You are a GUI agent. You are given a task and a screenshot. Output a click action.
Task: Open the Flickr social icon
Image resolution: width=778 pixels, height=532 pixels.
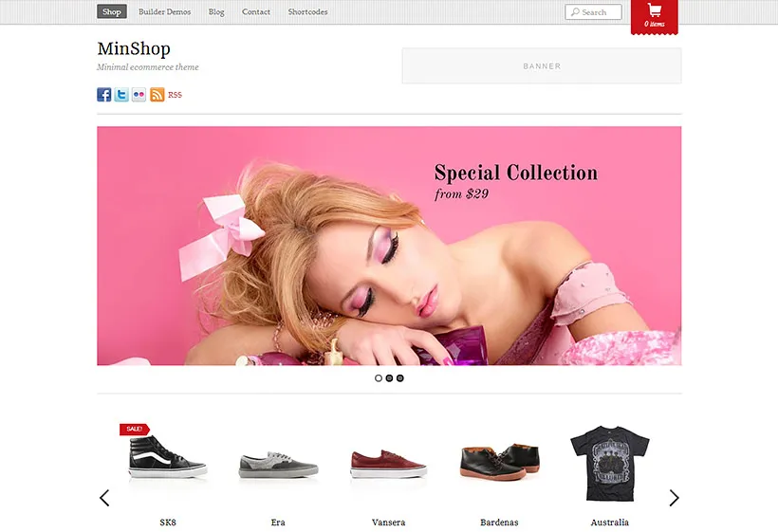139,94
